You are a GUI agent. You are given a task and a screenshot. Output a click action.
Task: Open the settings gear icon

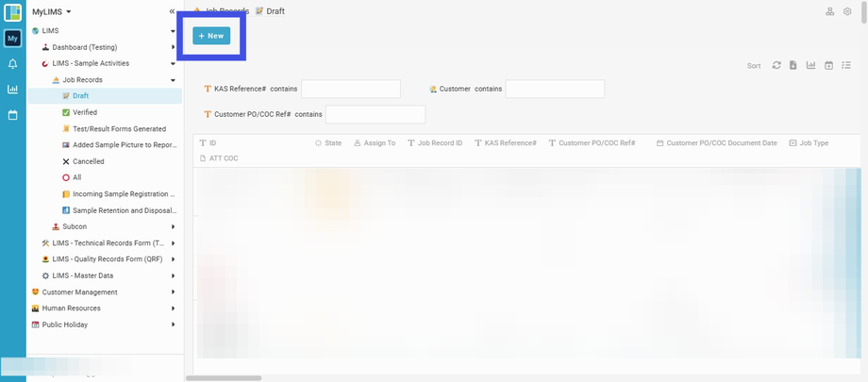847,11
